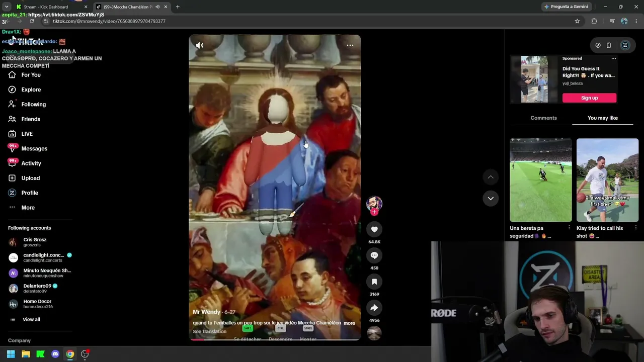Switch to the Comments tab
644x362 pixels.
543,118
